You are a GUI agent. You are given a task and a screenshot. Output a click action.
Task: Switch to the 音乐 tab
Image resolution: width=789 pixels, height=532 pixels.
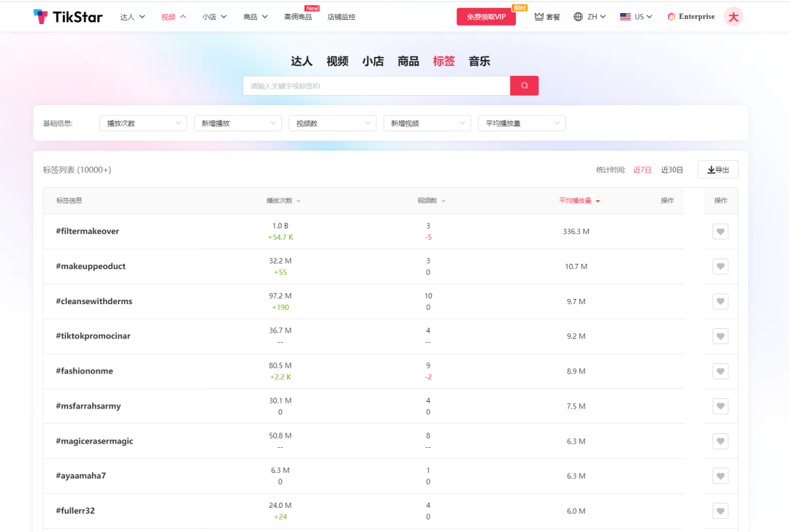pyautogui.click(x=479, y=61)
